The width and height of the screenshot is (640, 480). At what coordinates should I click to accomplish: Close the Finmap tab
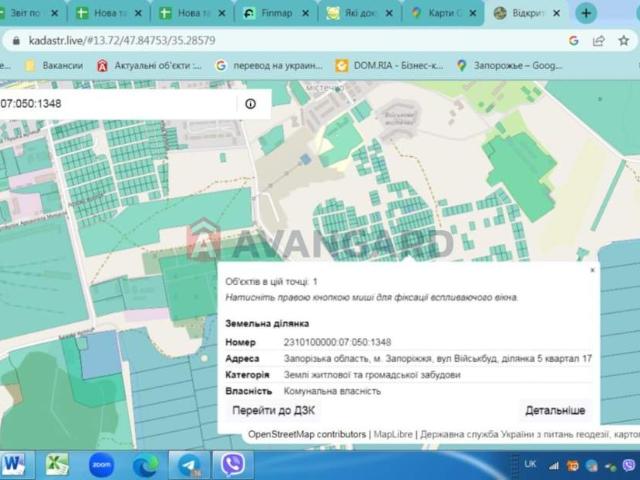point(305,13)
